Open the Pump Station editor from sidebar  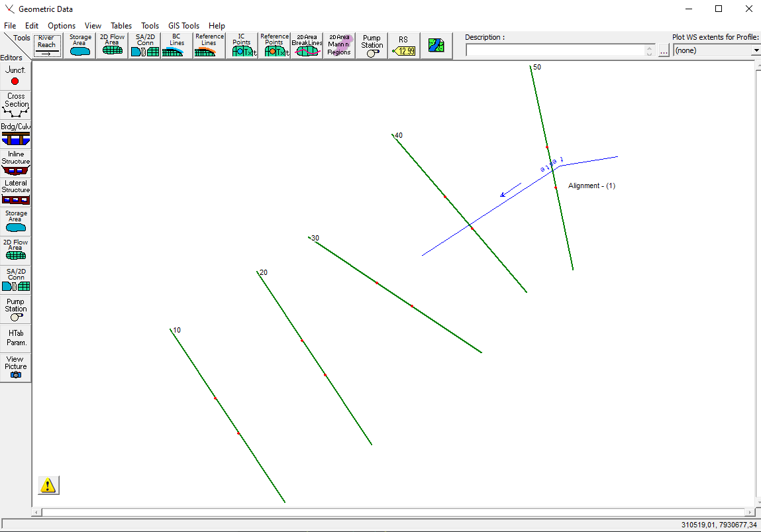click(x=15, y=309)
